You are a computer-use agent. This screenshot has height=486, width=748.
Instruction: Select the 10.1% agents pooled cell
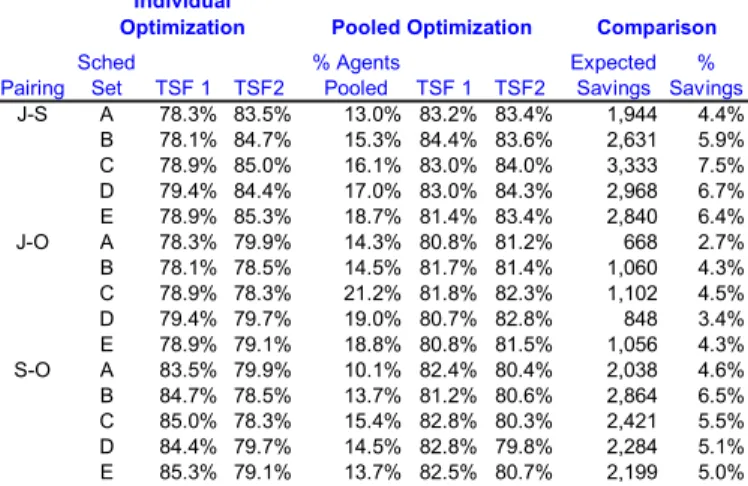click(x=372, y=370)
